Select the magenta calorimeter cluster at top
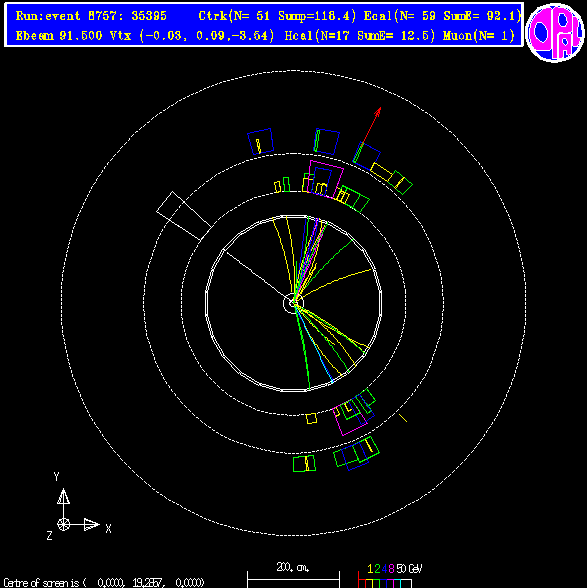The height and width of the screenshot is (588, 587). coord(325,179)
